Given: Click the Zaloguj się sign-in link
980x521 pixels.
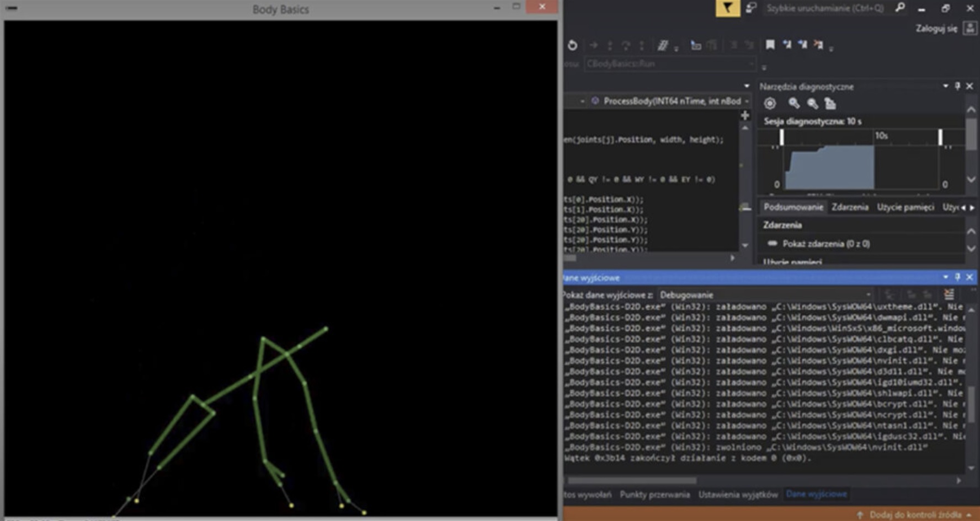Looking at the screenshot, I should pos(936,29).
